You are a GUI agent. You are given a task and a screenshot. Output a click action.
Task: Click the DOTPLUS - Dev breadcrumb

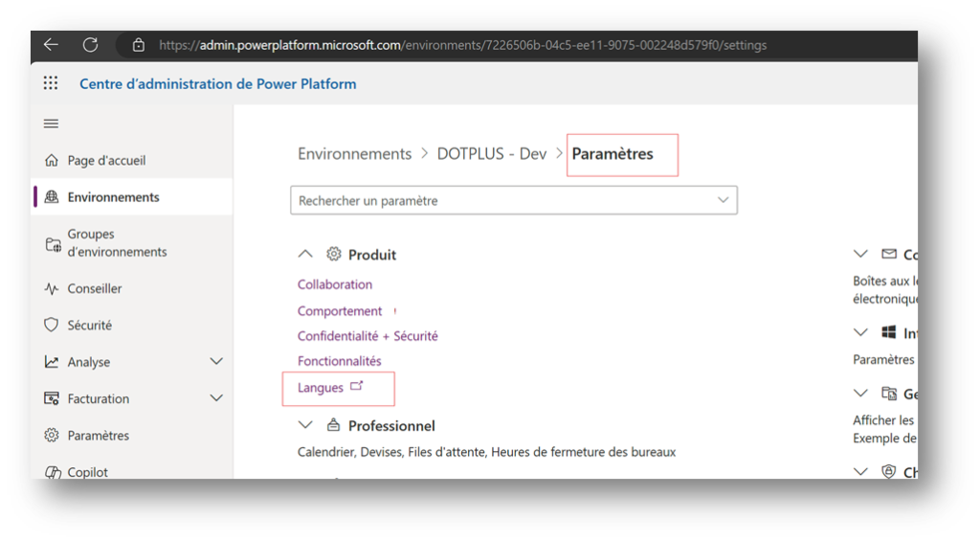(491, 154)
